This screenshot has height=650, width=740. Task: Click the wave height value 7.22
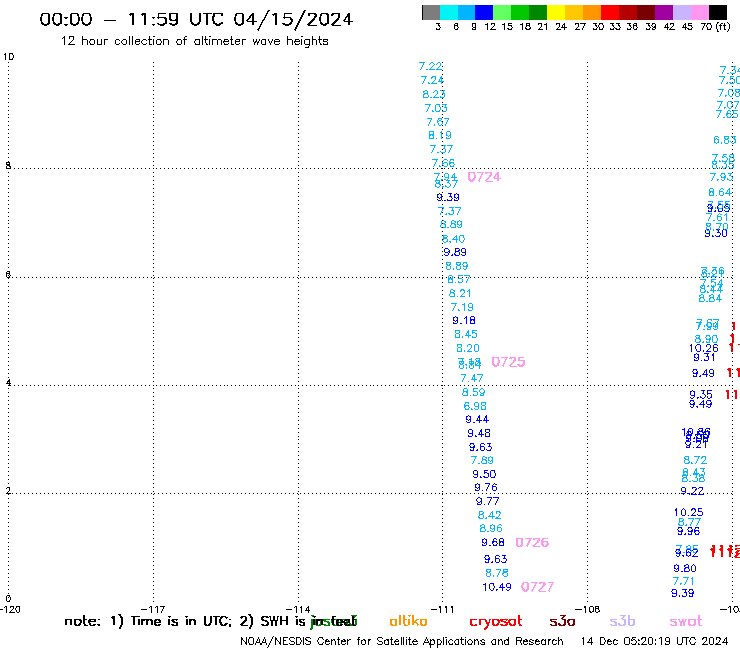(x=430, y=67)
